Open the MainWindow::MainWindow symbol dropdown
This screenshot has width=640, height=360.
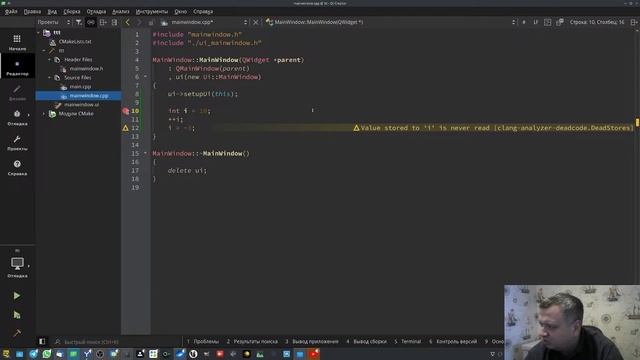391,22
